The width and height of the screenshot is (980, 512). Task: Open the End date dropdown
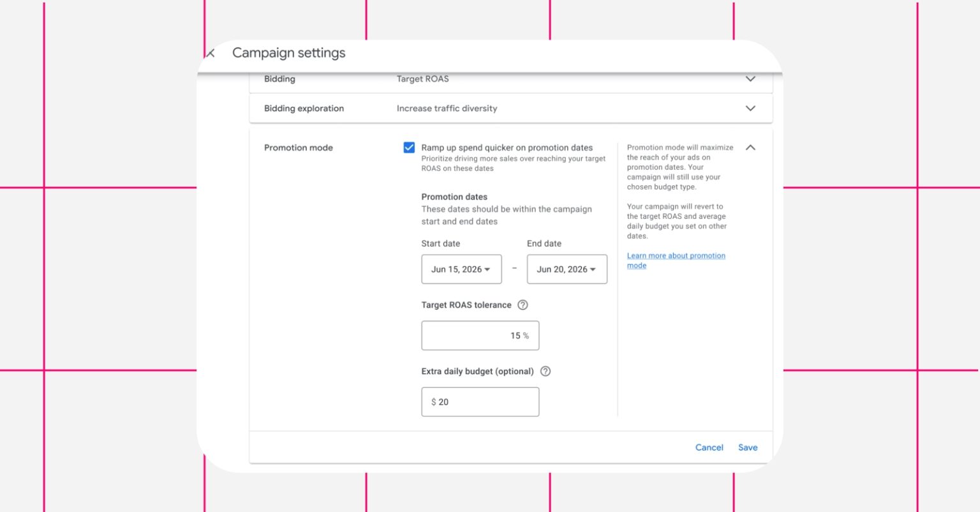[567, 269]
